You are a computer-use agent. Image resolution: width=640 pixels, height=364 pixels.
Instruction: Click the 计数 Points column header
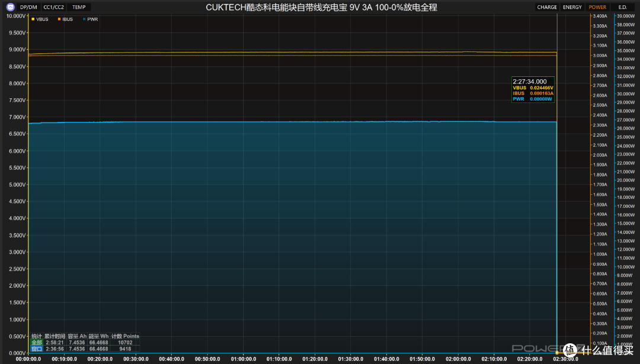click(125, 336)
